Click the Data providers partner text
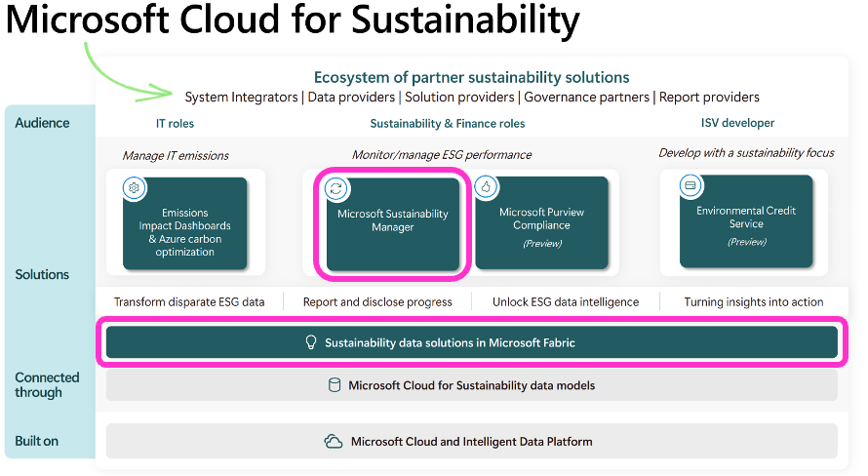The height and width of the screenshot is (476, 868). pos(351,98)
